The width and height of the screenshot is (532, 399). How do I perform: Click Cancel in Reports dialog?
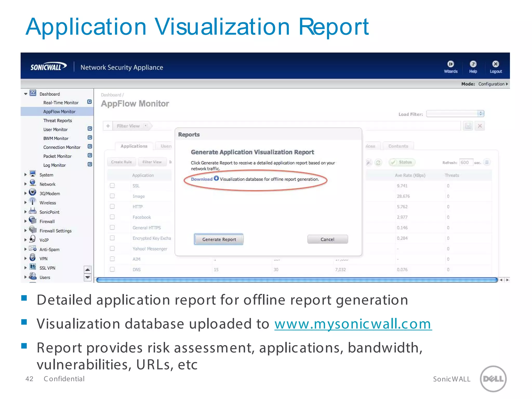pyautogui.click(x=327, y=239)
